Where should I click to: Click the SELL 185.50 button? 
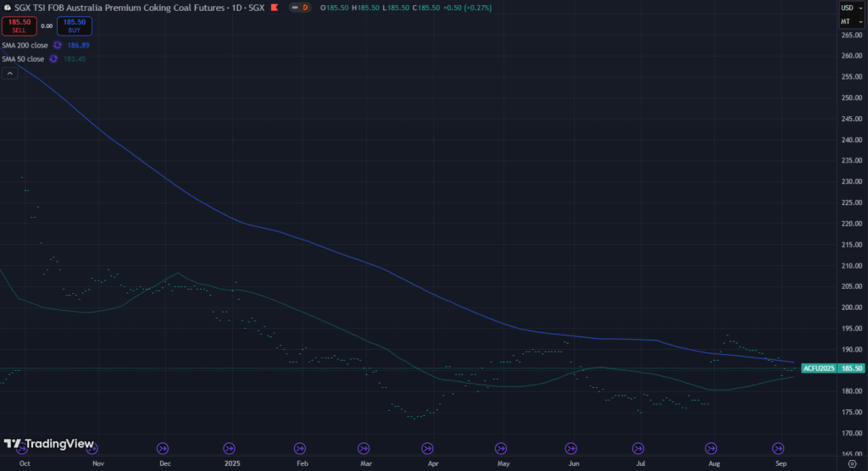[x=19, y=25]
